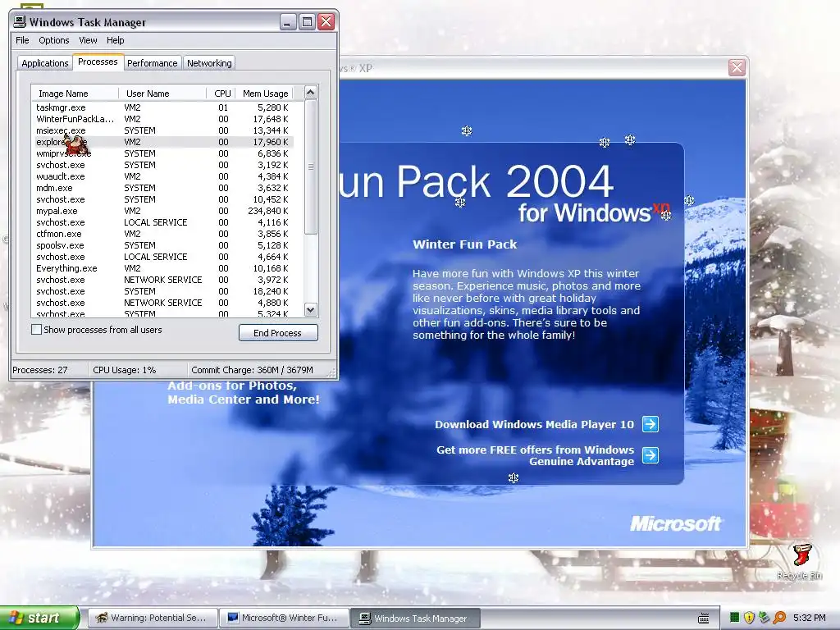
Task: Click the 17,960 K memory value for explorer
Action: 271,142
